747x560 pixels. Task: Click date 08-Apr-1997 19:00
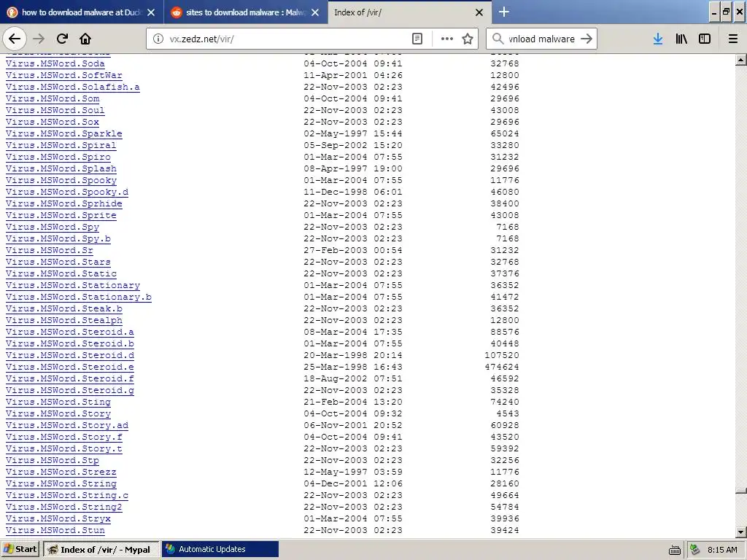(x=353, y=168)
